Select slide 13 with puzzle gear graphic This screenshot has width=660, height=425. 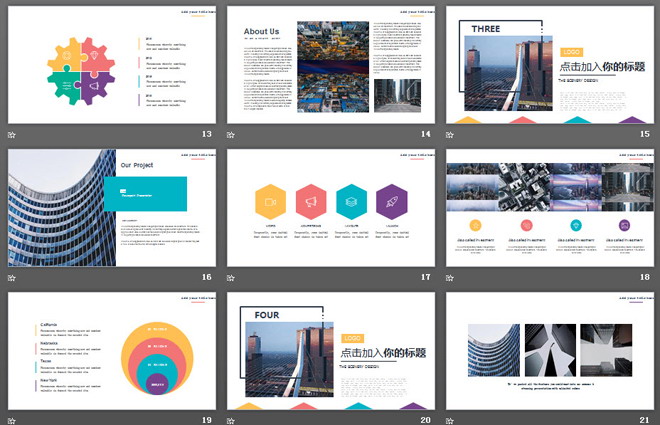click(x=112, y=65)
